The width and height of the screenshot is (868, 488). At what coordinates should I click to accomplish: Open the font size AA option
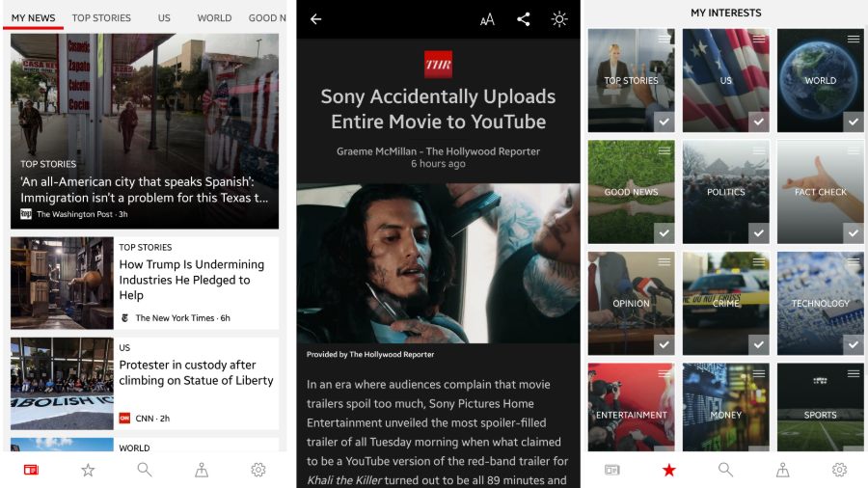pos(487,19)
